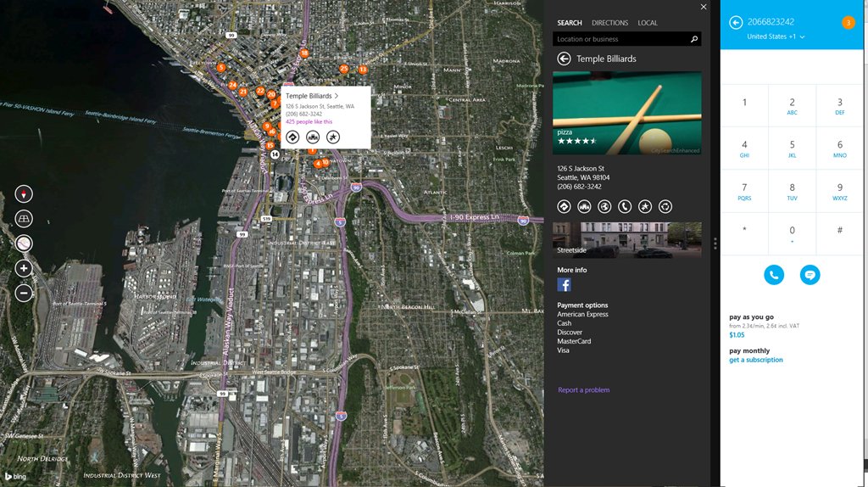Switch to the Directions tab
Screen dimensions: 868x487
(x=609, y=23)
